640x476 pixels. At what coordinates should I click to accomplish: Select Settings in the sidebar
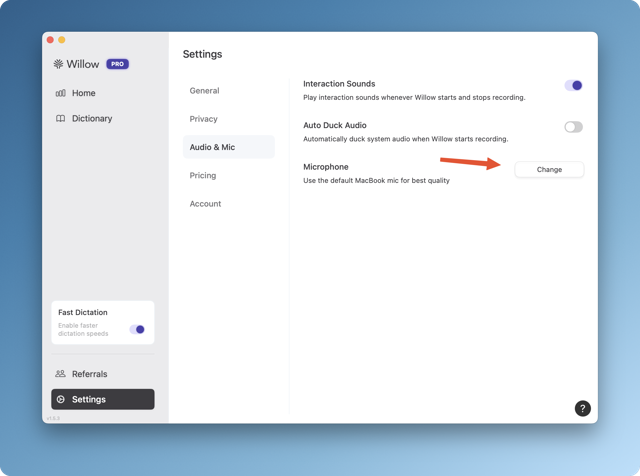103,399
